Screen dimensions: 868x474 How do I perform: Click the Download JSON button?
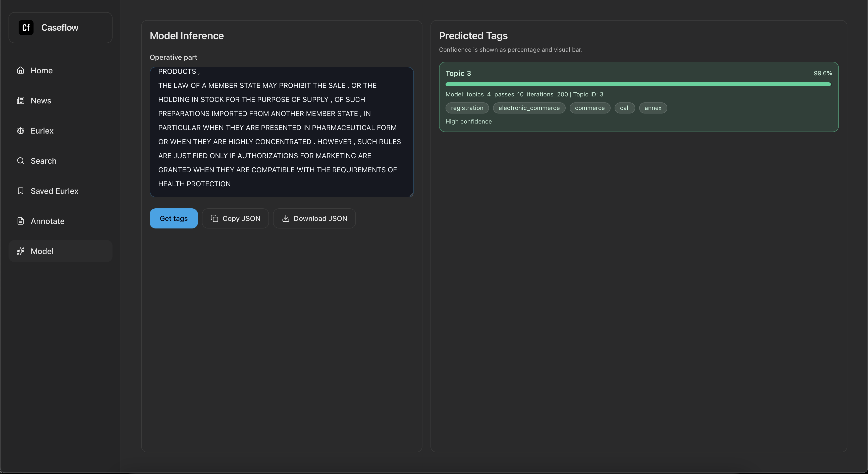pos(314,218)
